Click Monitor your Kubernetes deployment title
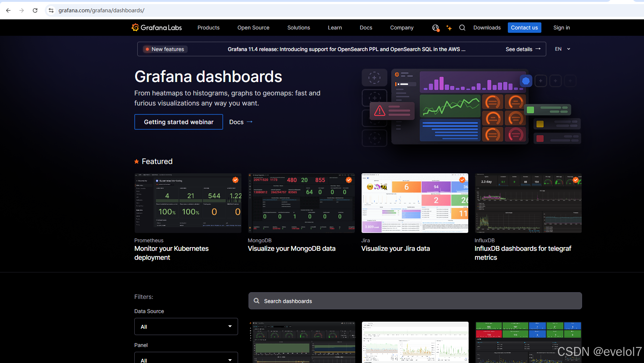This screenshot has width=644, height=363. point(172,253)
